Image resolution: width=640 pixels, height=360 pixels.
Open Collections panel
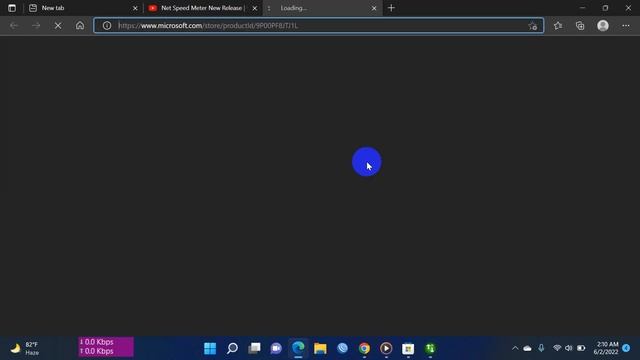(580, 26)
